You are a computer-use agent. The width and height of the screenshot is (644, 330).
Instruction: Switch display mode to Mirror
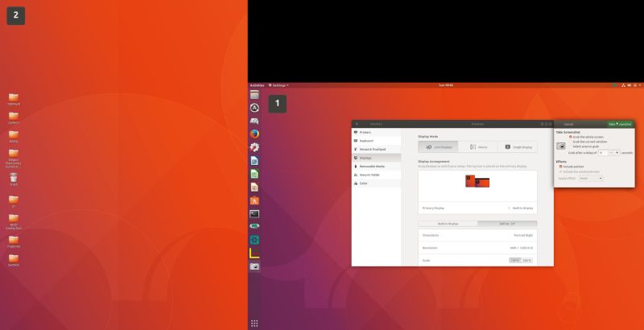pos(477,147)
